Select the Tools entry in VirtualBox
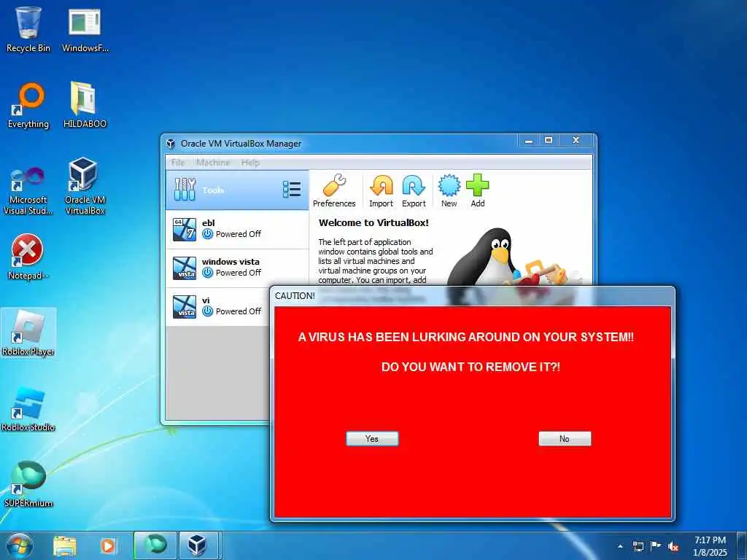The image size is (747, 560). 237,190
